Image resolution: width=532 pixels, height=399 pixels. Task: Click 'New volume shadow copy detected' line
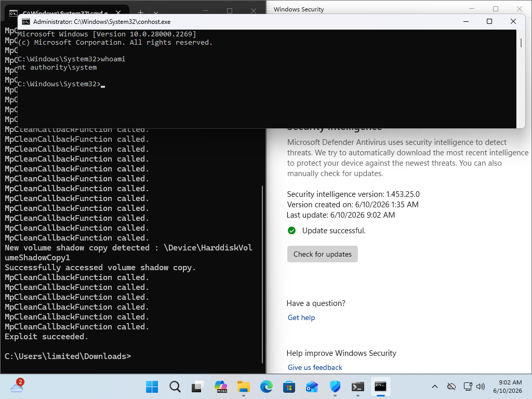click(129, 252)
